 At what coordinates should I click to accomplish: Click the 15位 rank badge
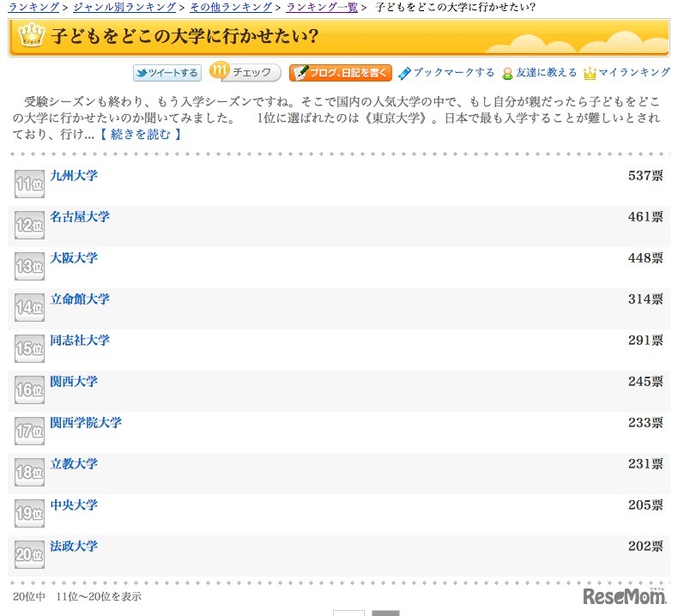click(29, 348)
